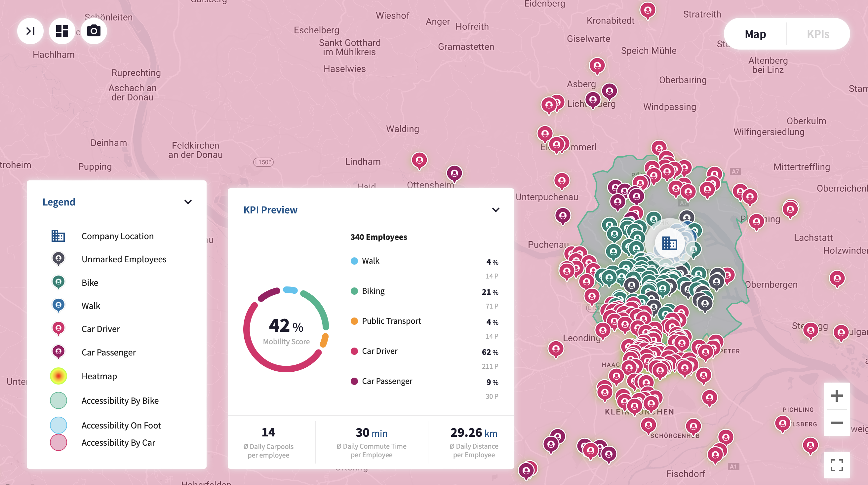Toggle the Accessibility By Car overlay
This screenshot has height=485, width=868.
58,442
